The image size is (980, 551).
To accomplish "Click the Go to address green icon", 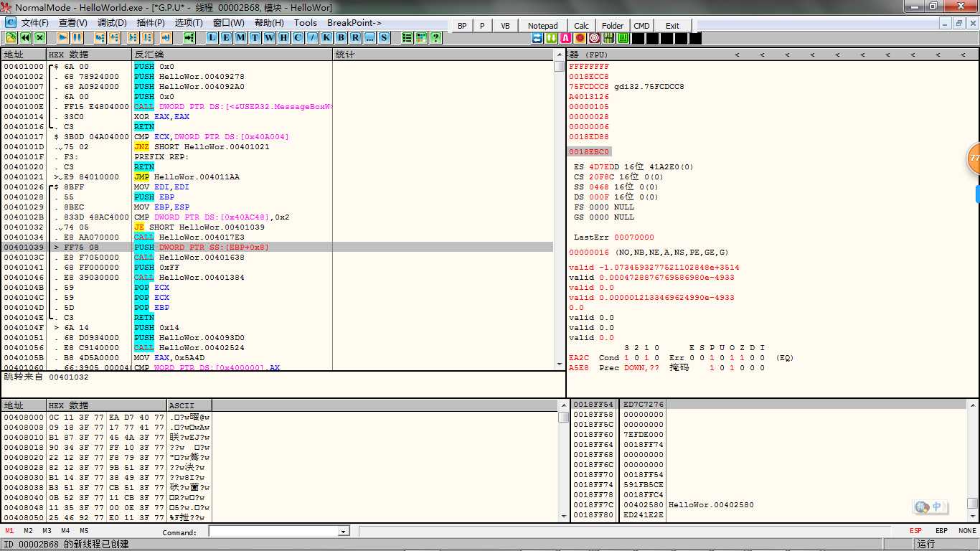I will 189,37.
